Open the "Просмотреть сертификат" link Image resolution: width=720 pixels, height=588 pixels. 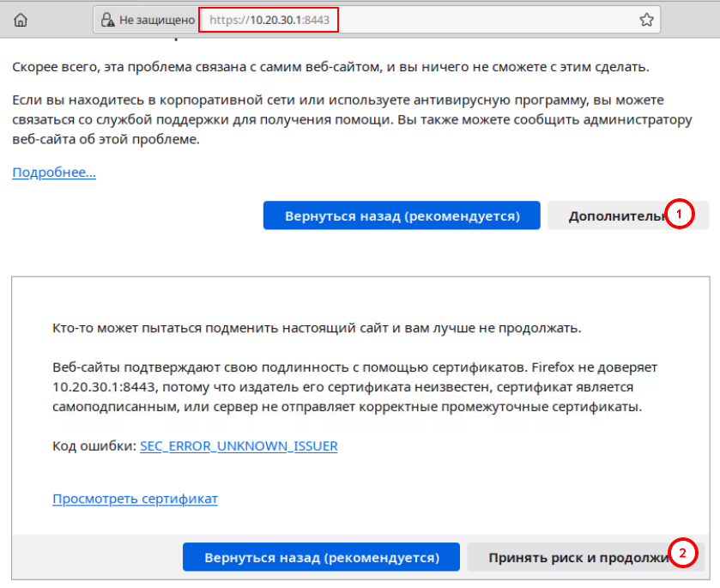coord(135,499)
